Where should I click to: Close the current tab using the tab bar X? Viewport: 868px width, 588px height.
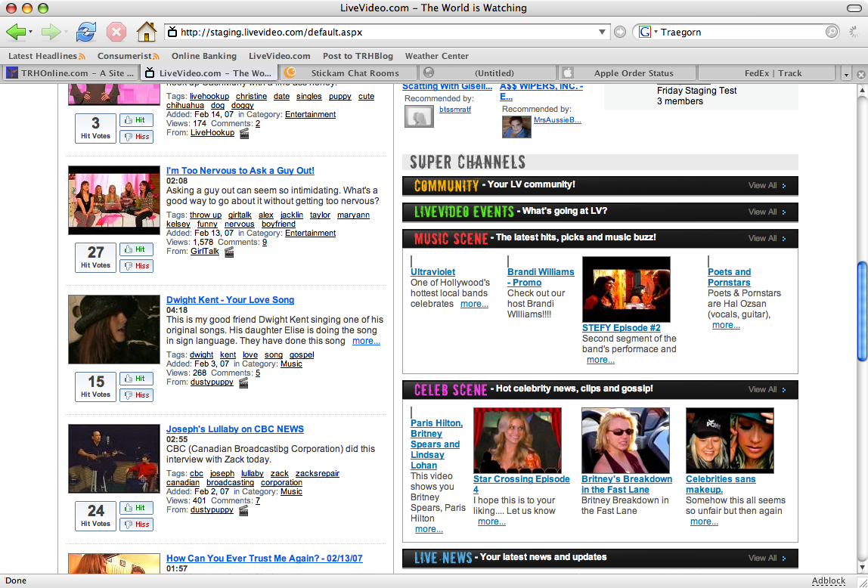tap(860, 73)
